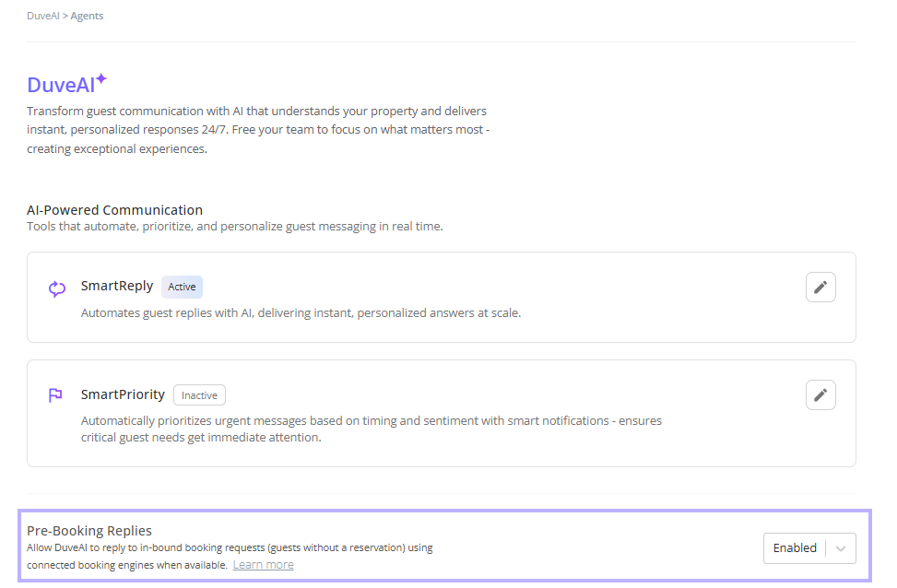Click the Pre-Booking Replies heading
The width and height of the screenshot is (897, 588).
[x=89, y=531]
